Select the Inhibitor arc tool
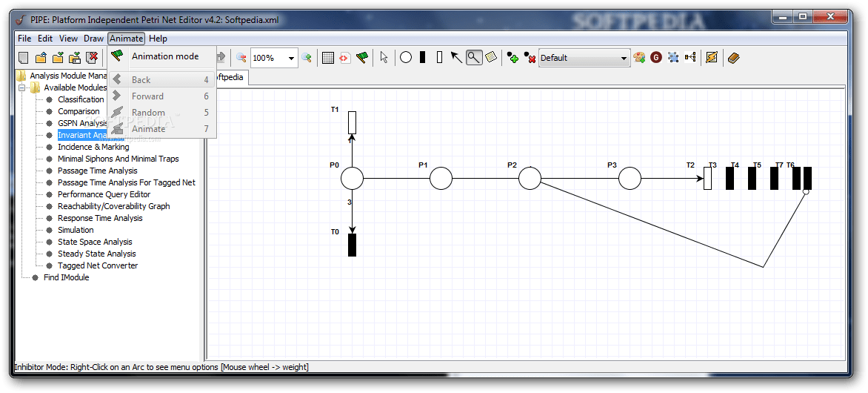 coord(474,58)
